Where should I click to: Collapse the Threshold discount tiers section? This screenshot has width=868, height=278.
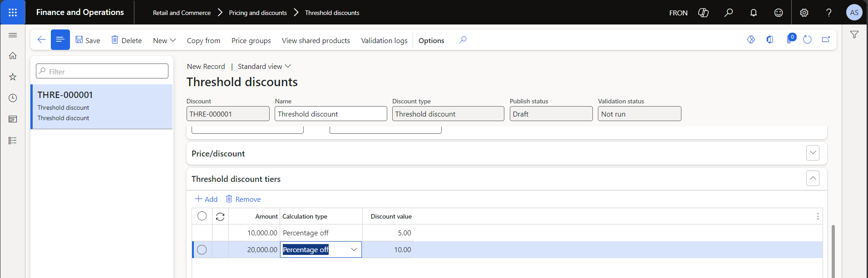[813, 179]
